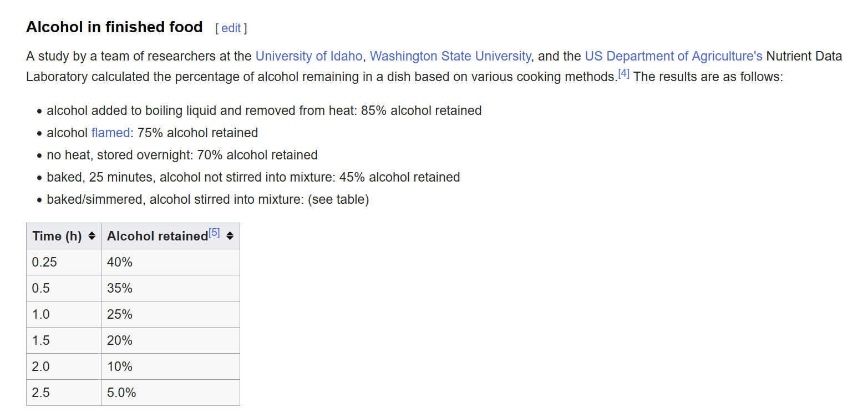This screenshot has width=868, height=417.
Task: Select the 1.0 time cell
Action: pyautogui.click(x=41, y=314)
